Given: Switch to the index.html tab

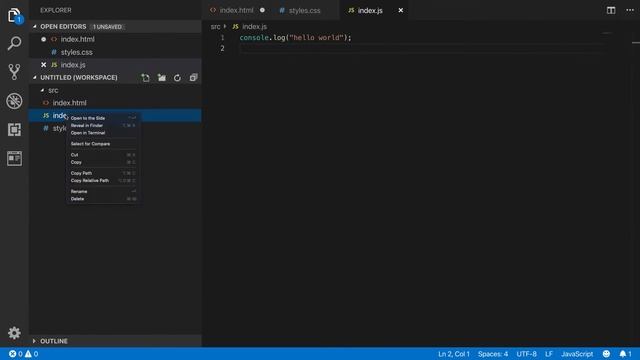Looking at the screenshot, I should point(237,10).
